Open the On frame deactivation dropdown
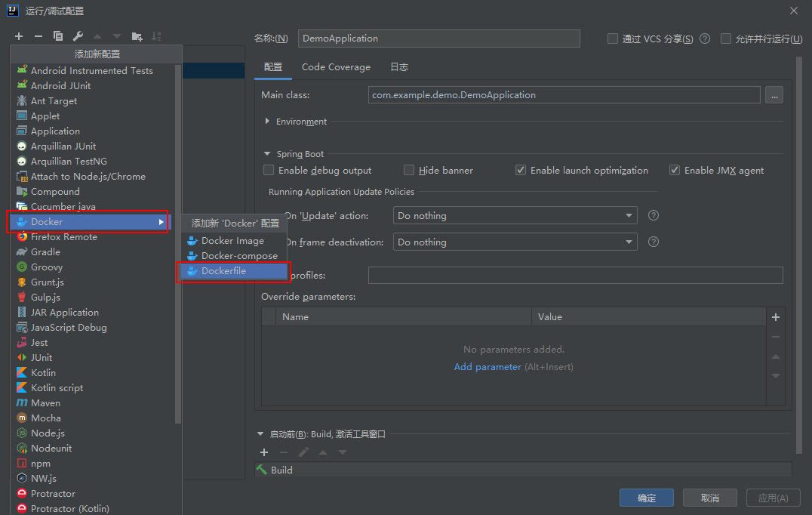Screen dimensions: 812x515 coord(515,242)
